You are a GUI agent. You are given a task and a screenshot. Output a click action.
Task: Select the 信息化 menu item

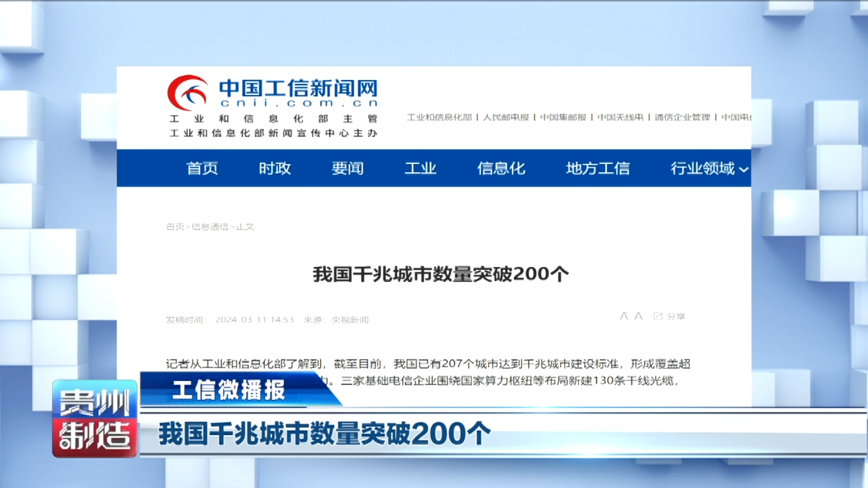click(x=501, y=168)
